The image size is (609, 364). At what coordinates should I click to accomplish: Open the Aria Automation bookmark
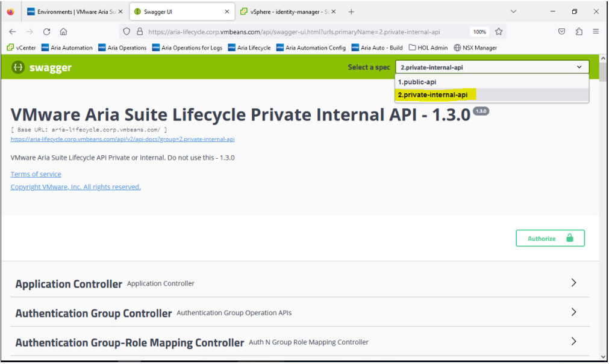pyautogui.click(x=67, y=48)
